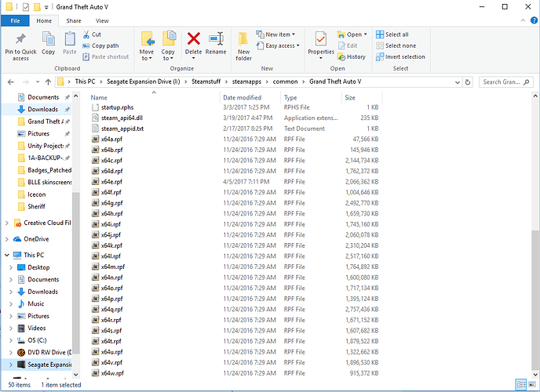
Task: Open recent locations dropdown arrow
Action: (38, 82)
